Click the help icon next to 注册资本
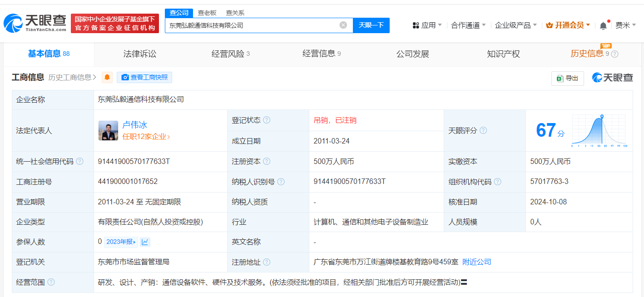Viewport: 644px width, 297px height. pyautogui.click(x=267, y=161)
